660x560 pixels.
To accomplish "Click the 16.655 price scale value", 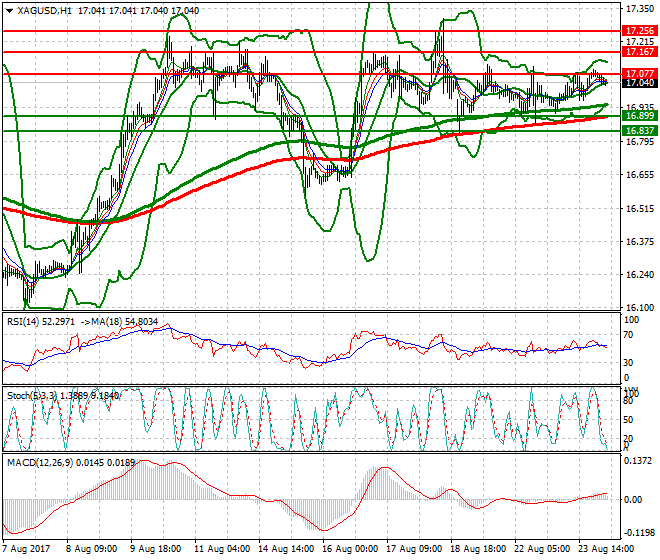I will (640, 175).
